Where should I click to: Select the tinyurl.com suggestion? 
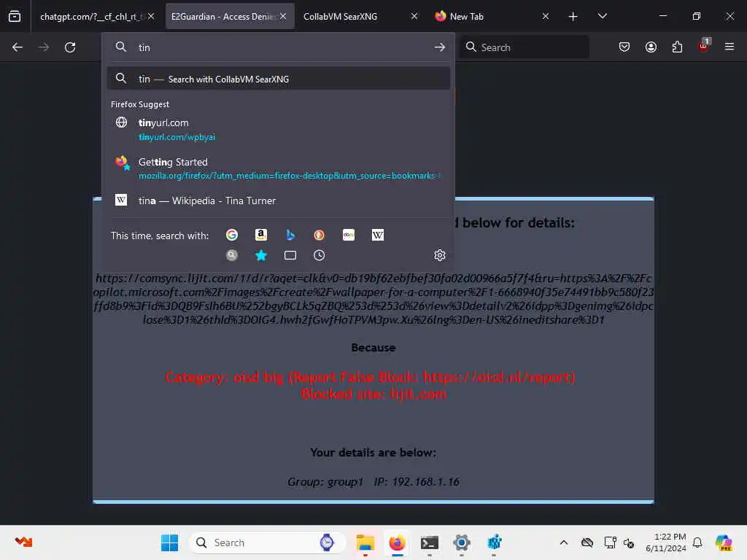pos(279,129)
